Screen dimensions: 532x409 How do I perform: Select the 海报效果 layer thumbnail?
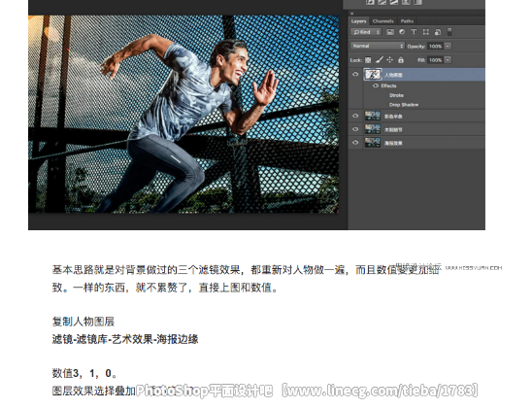click(x=373, y=143)
